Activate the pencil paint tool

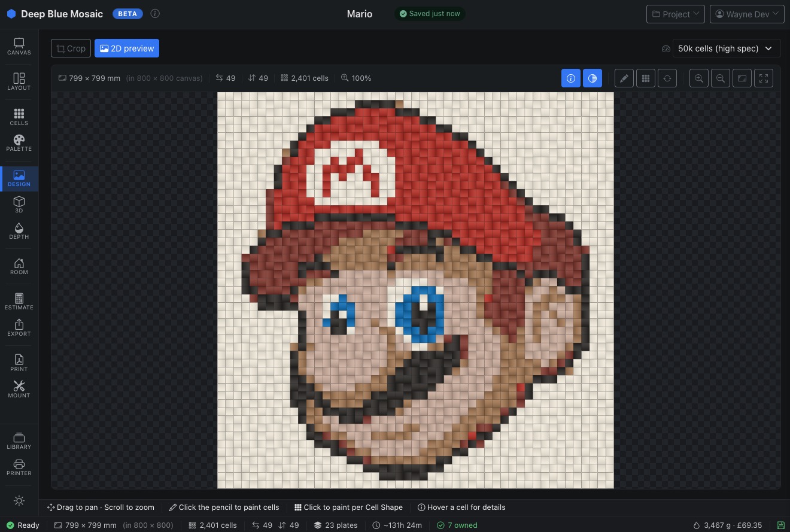tap(624, 78)
